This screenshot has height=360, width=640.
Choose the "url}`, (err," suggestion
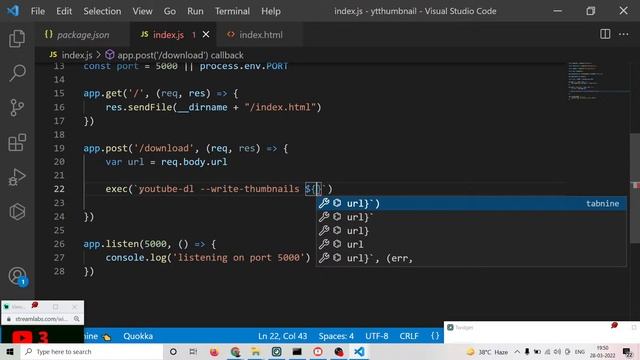(471, 258)
